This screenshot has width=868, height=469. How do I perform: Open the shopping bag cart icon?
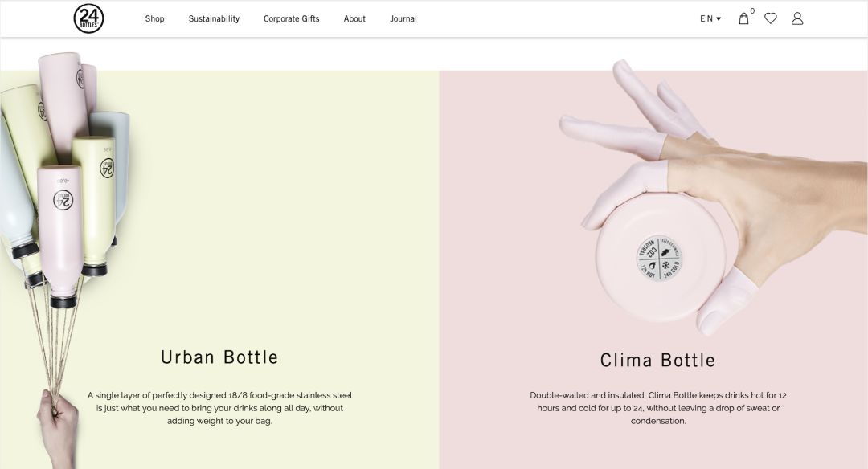743,18
